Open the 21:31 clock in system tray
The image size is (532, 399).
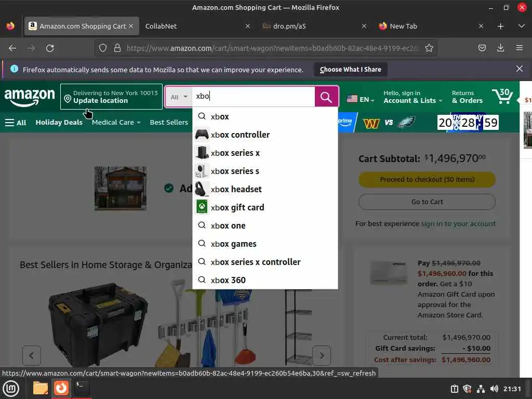click(x=512, y=389)
